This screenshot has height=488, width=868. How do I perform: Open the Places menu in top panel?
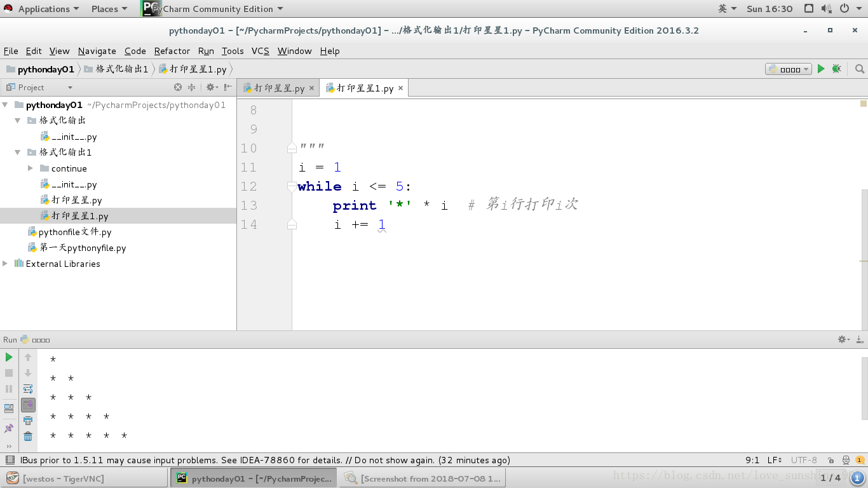pyautogui.click(x=109, y=9)
